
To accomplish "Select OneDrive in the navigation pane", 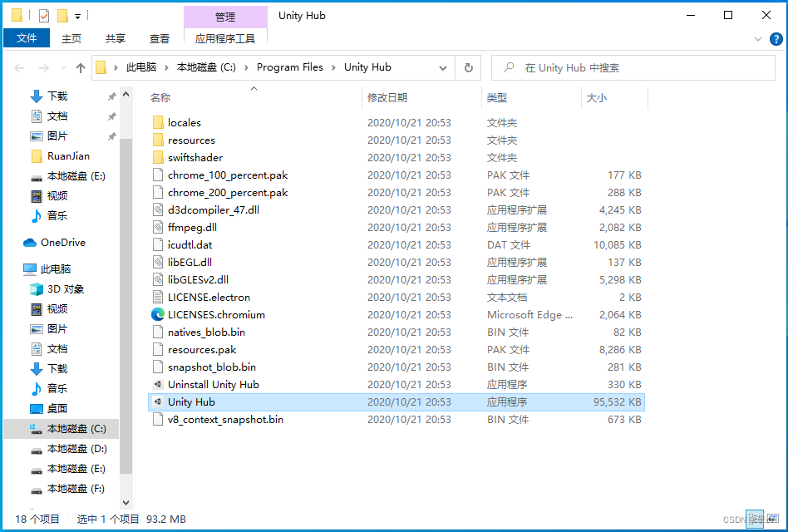I will point(63,243).
